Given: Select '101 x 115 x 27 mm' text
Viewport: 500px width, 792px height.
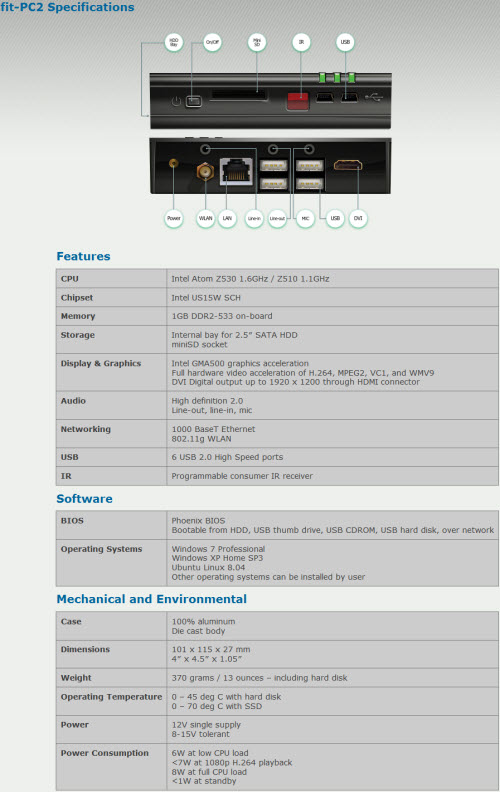Looking at the screenshot, I should 211,650.
